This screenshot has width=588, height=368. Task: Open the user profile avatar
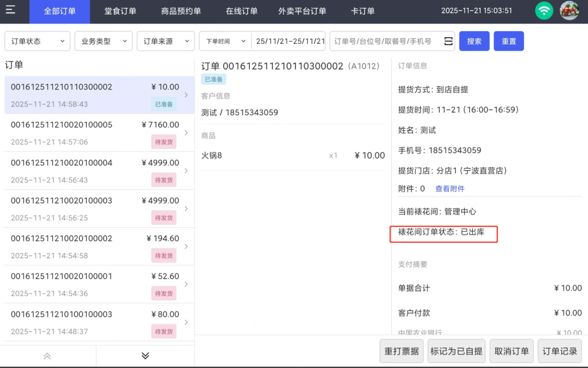[x=569, y=11]
